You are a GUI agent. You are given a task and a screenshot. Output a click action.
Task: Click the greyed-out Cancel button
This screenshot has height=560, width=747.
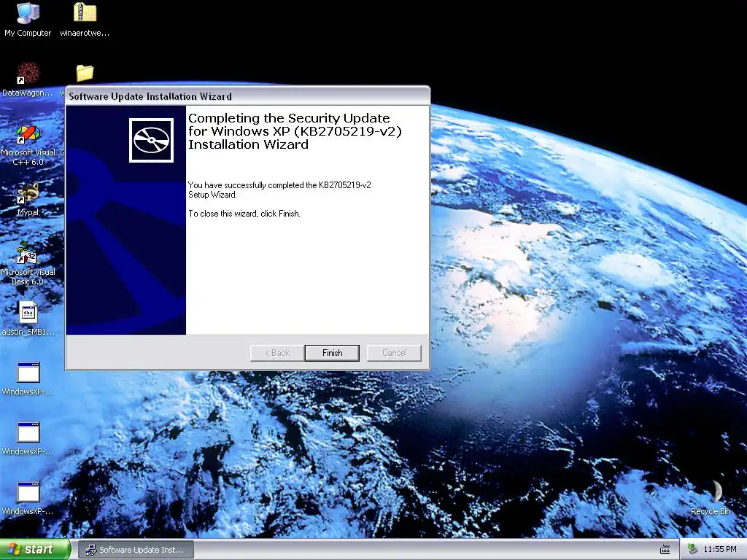394,353
